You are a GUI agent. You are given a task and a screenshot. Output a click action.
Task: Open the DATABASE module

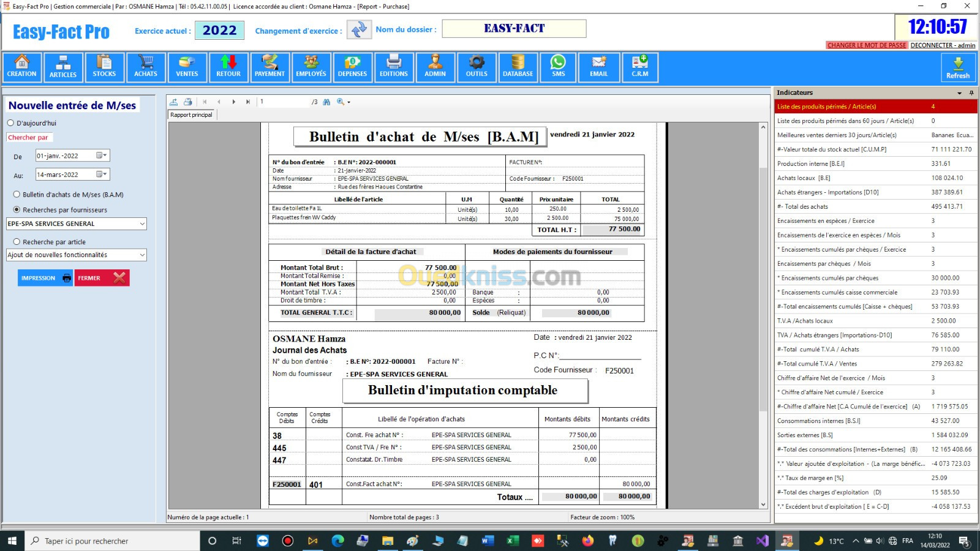pyautogui.click(x=518, y=67)
